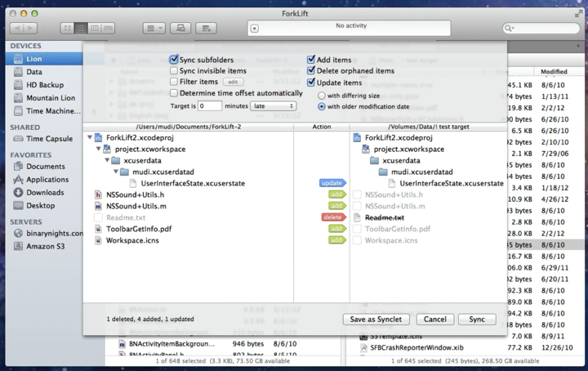Open Desktop favorite in sidebar
The width and height of the screenshot is (588, 371).
coord(44,206)
